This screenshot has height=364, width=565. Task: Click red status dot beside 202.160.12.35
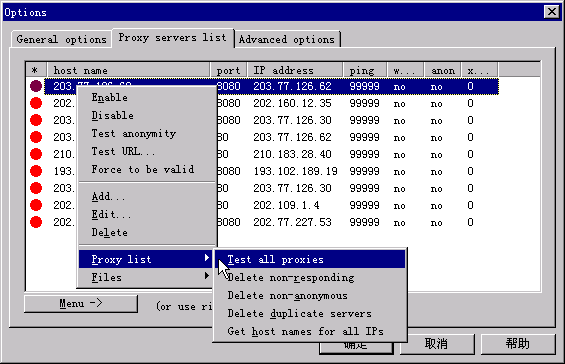(36, 103)
